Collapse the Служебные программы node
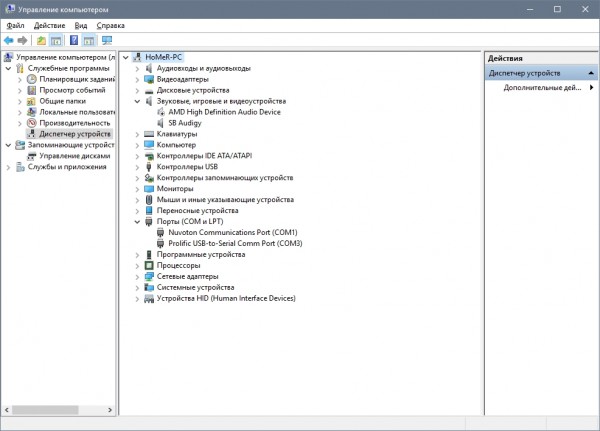This screenshot has height=431, width=600. 8,69
